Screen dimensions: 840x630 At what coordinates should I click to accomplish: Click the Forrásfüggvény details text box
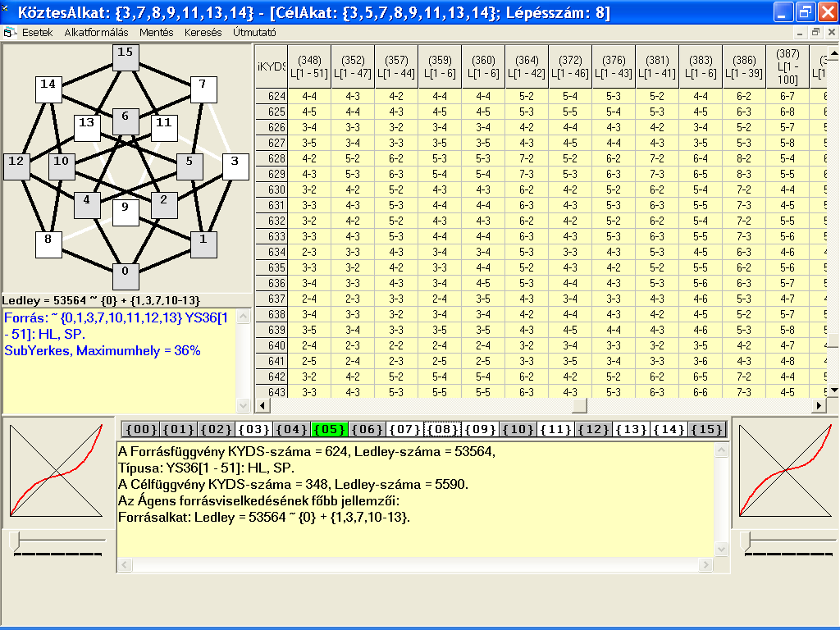coord(416,500)
